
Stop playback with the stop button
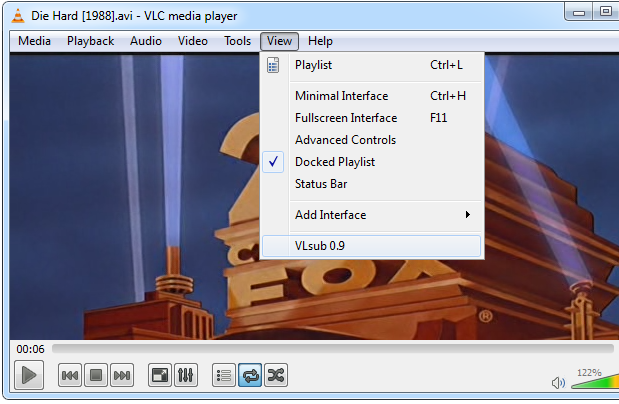coord(96,375)
